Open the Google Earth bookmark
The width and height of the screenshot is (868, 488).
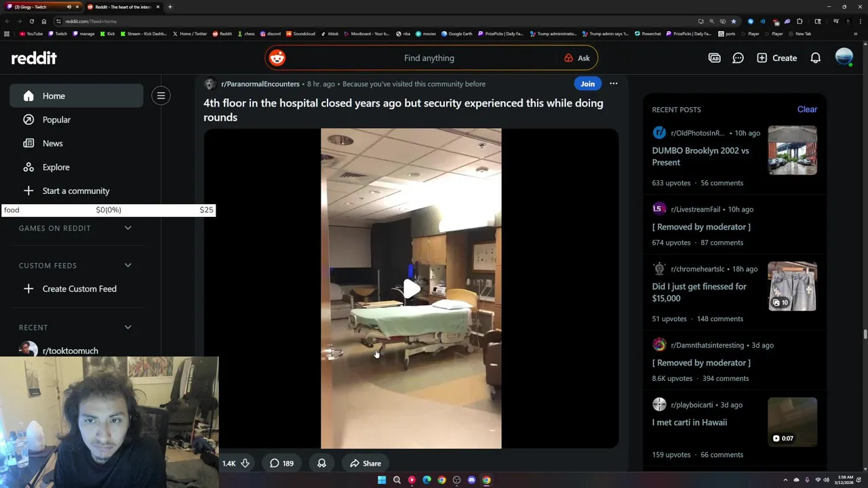[456, 34]
